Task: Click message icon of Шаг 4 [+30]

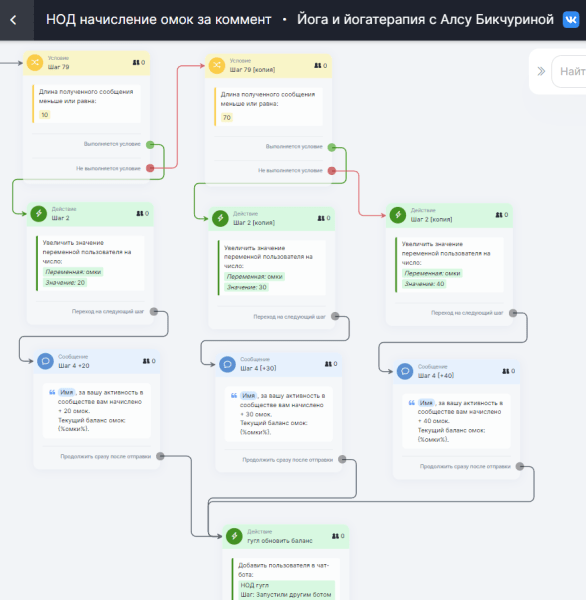Action: tap(227, 364)
